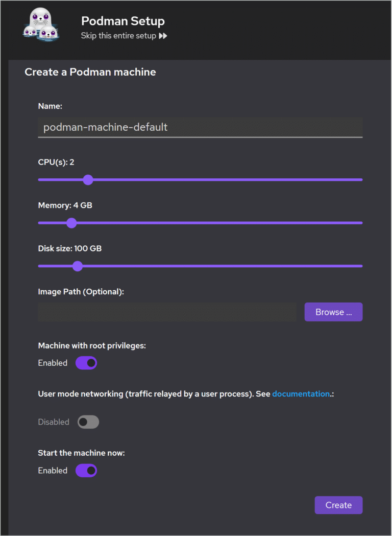Click the Podman seal logo
The image size is (392, 536).
tap(40, 25)
